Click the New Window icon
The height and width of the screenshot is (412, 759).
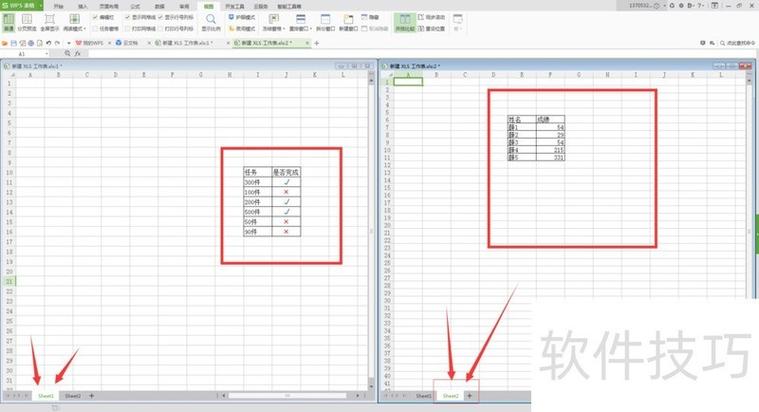click(348, 22)
